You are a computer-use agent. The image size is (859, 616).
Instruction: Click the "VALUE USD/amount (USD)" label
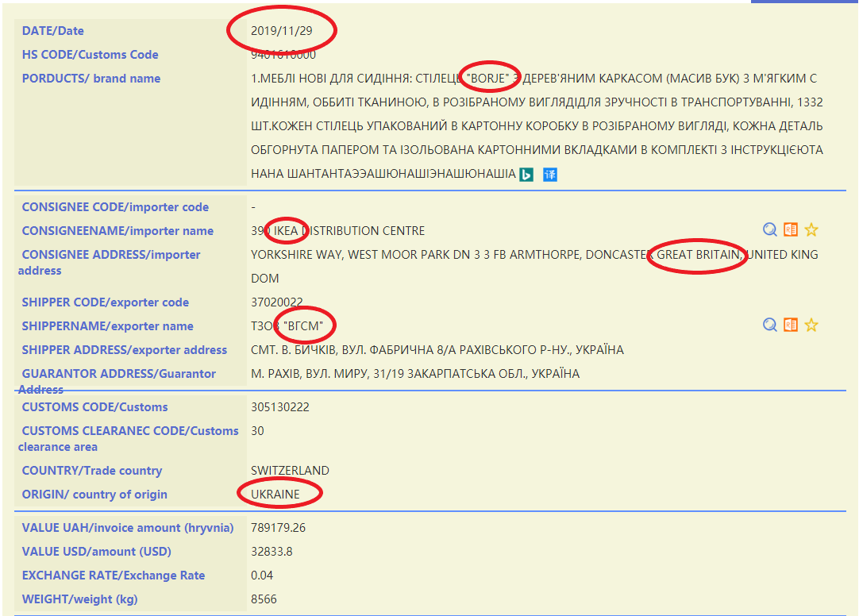pyautogui.click(x=96, y=552)
